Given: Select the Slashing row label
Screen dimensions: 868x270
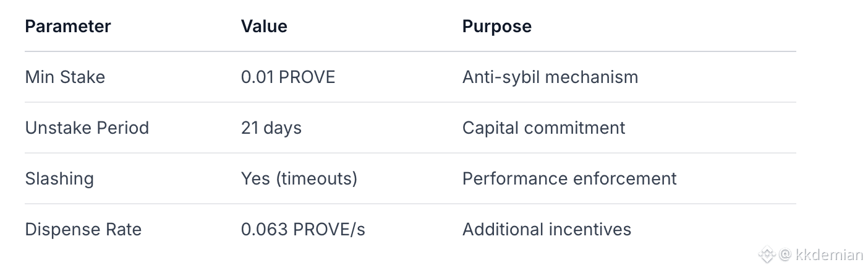Looking at the screenshot, I should coord(59,178).
